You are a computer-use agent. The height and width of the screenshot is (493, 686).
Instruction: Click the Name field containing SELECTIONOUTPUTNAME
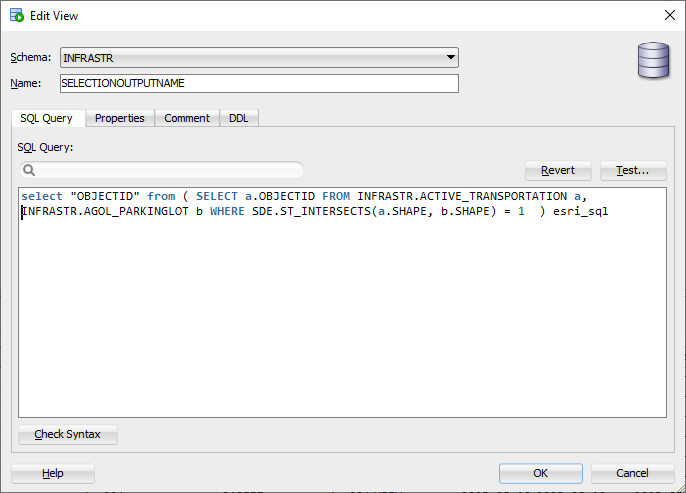point(259,84)
